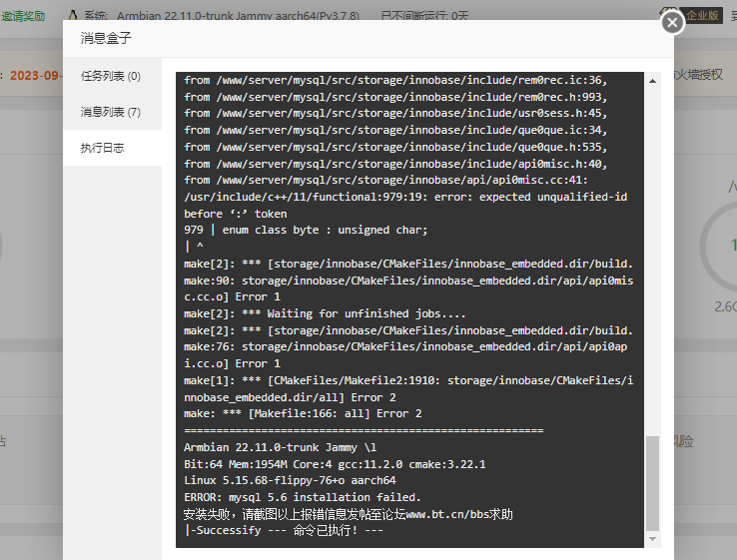
Task: Click the 邀请奖励 link in background
Action: (x=23, y=16)
